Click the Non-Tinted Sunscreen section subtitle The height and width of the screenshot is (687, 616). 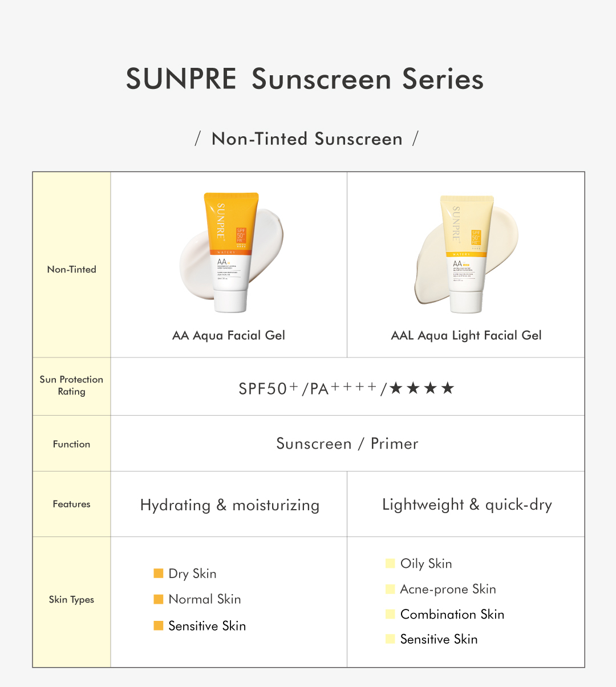[x=307, y=139]
